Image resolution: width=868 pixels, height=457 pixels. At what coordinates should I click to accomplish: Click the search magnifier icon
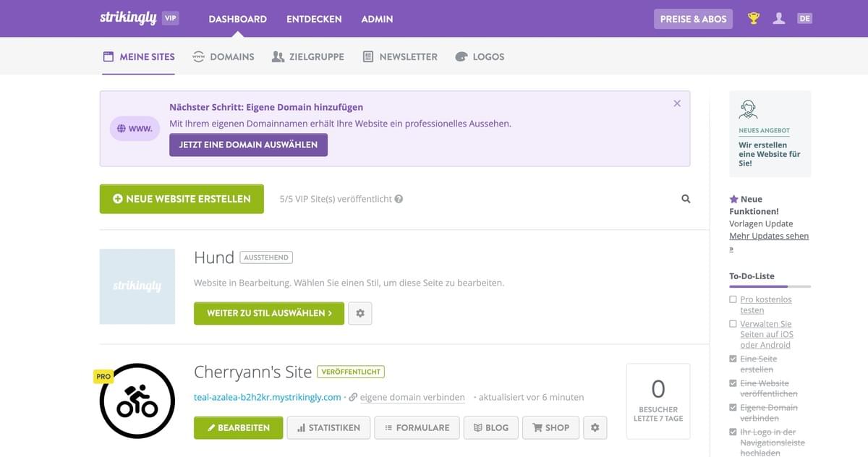pyautogui.click(x=686, y=199)
